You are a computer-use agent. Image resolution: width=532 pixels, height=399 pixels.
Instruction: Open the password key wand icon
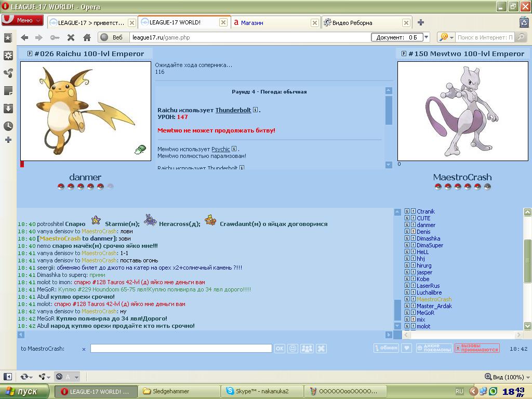[55, 37]
